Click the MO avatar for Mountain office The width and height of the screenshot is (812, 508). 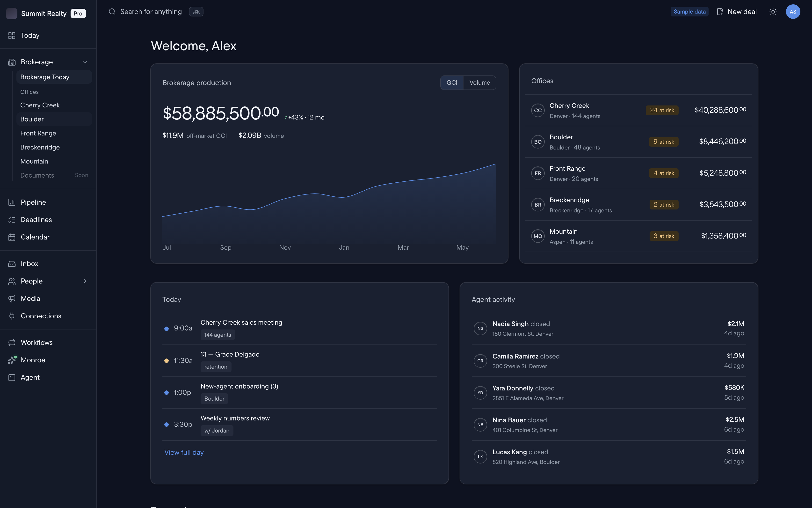coord(538,236)
